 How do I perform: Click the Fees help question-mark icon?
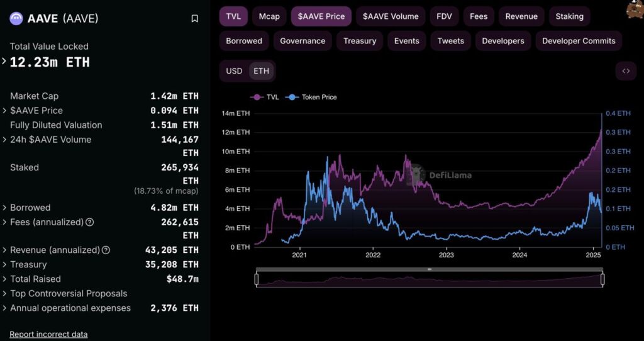pyautogui.click(x=89, y=222)
